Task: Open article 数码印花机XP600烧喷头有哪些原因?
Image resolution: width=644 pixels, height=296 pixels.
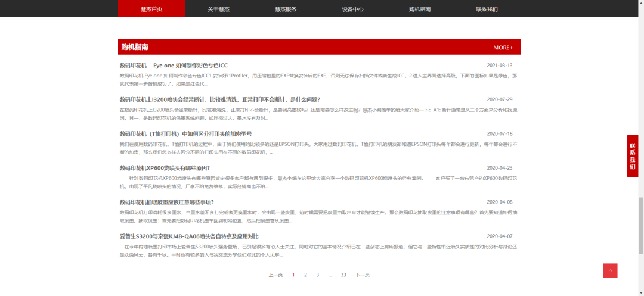Action: click(165, 168)
